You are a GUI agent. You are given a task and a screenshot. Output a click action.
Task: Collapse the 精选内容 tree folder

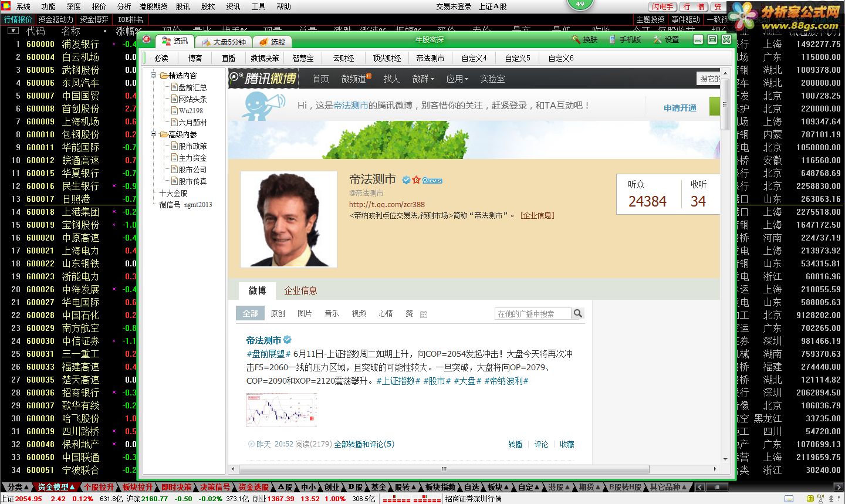click(x=153, y=75)
